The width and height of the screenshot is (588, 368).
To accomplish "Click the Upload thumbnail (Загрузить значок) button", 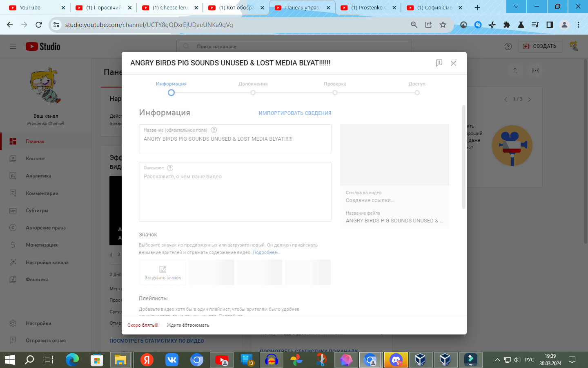I will coord(163,272).
